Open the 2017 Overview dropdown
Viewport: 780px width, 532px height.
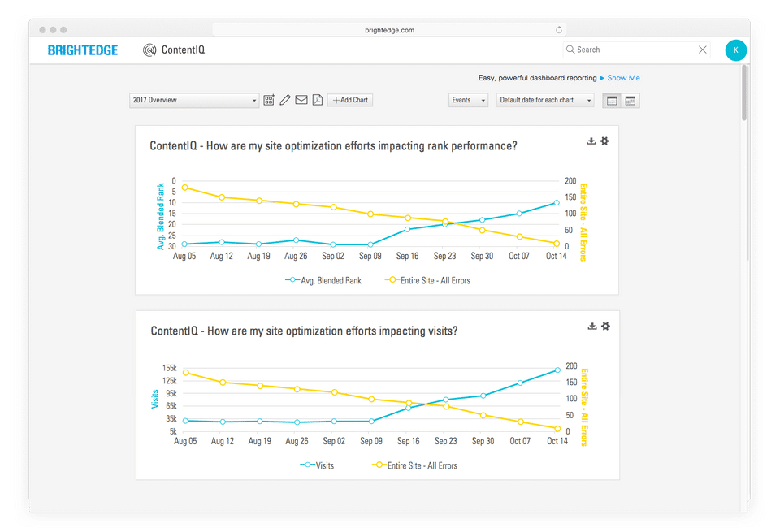[x=194, y=100]
